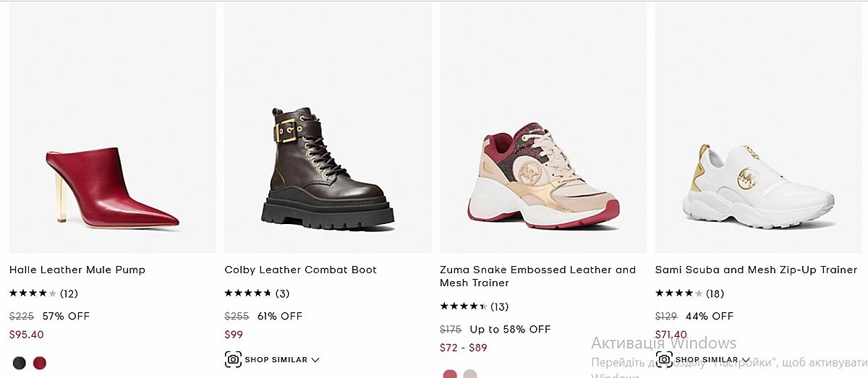Viewport: 868px width, 378px height.
Task: Click the star rating for Halle Mule Pump
Action: tap(33, 293)
